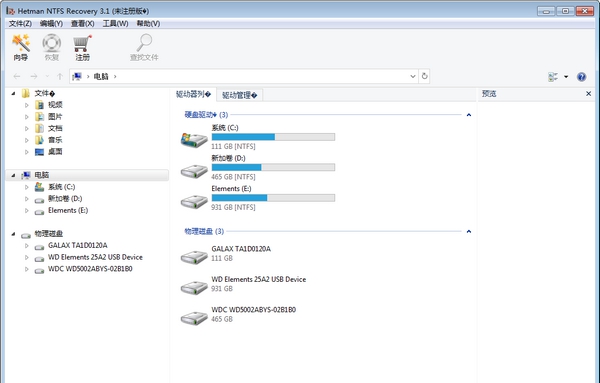Click the 新加卷 (D:) drive icon
Image resolution: width=600 pixels, height=383 pixels.
coord(194,171)
